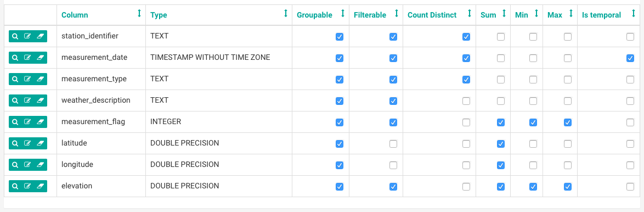Image resolution: width=644 pixels, height=212 pixels.
Task: Edit the elevation column record
Action: tap(27, 186)
